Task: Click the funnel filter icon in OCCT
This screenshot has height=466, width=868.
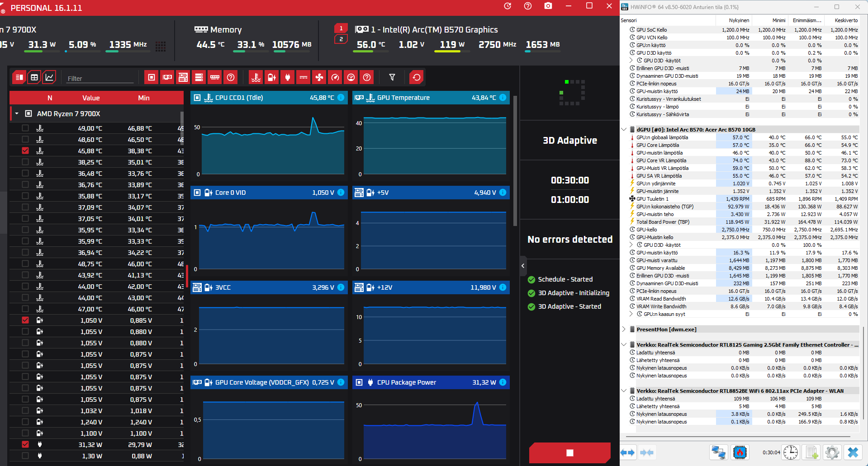Action: (x=392, y=78)
